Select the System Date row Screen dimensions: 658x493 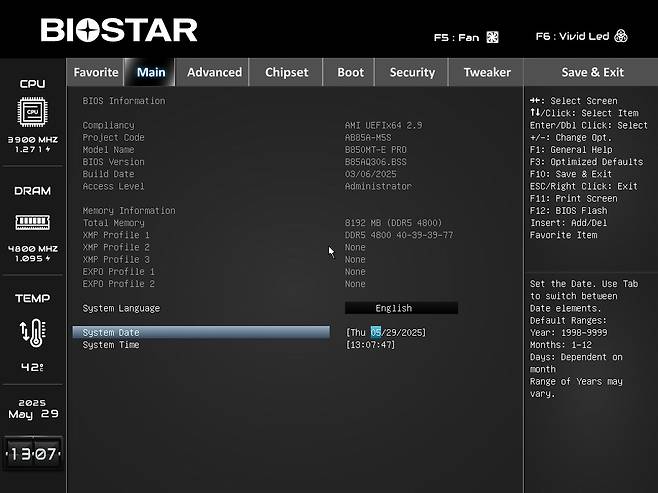(201, 332)
